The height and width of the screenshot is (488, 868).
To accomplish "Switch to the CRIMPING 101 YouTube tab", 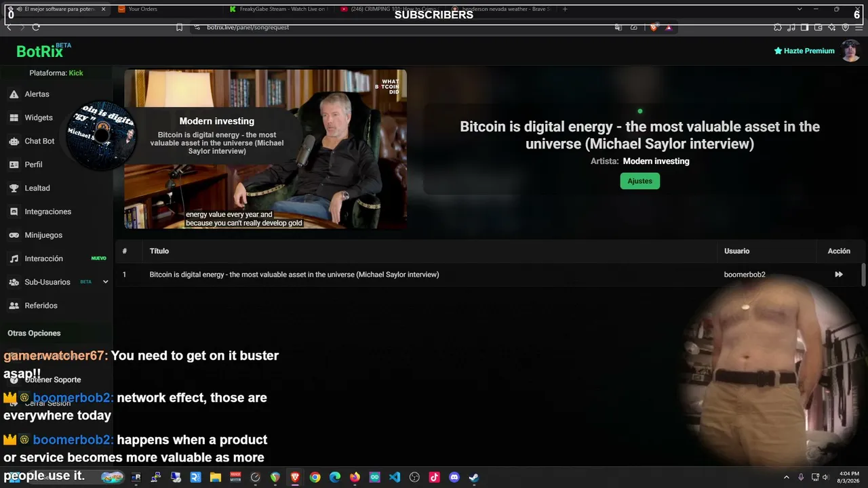I will click(389, 9).
